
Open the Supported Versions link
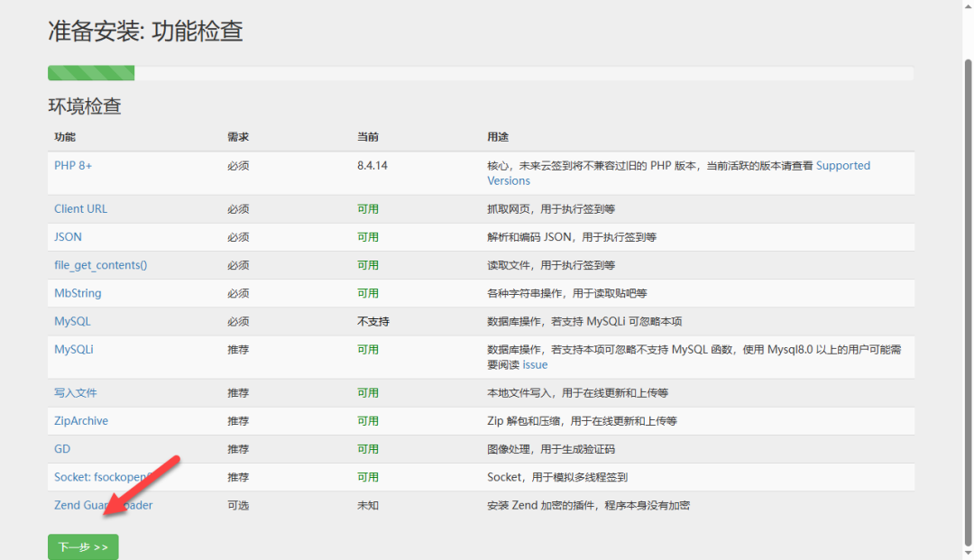click(842, 166)
